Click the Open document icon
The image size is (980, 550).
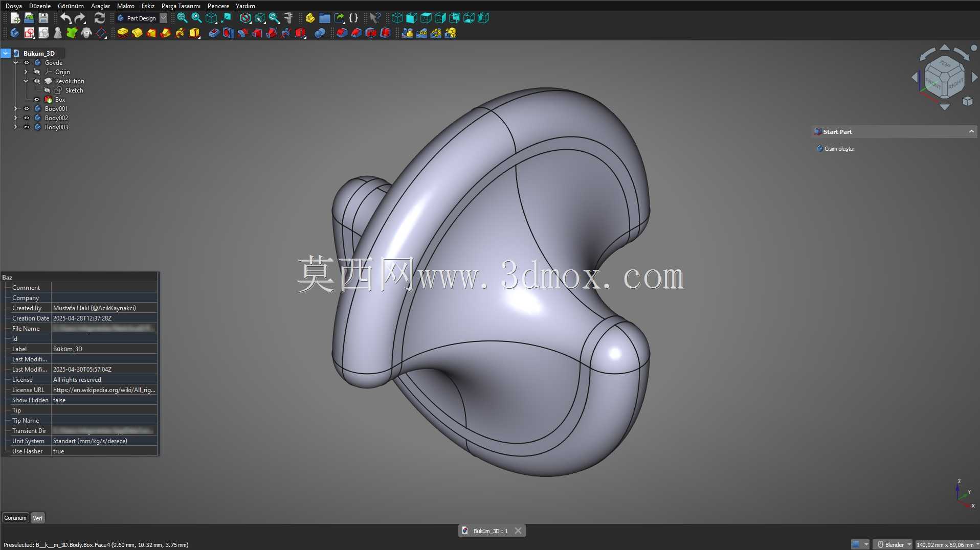pyautogui.click(x=29, y=18)
